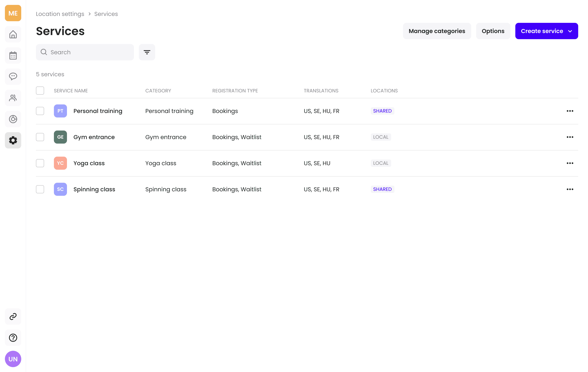Open the Customers people icon

click(x=13, y=98)
